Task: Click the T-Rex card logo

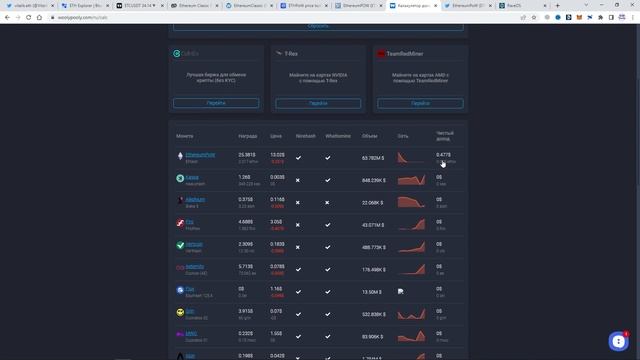Action: pos(279,53)
